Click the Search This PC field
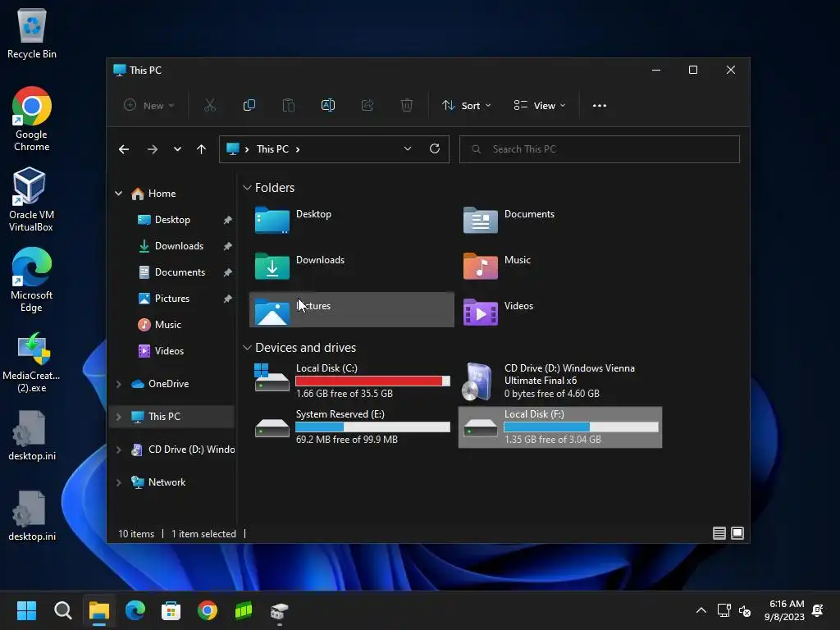Viewport: 840px width, 630px height. 600,149
